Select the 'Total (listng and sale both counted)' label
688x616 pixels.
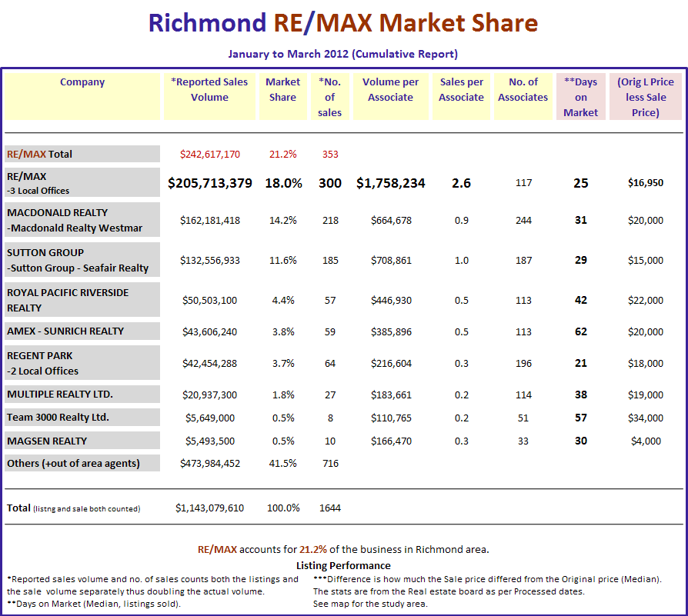pyautogui.click(x=73, y=508)
